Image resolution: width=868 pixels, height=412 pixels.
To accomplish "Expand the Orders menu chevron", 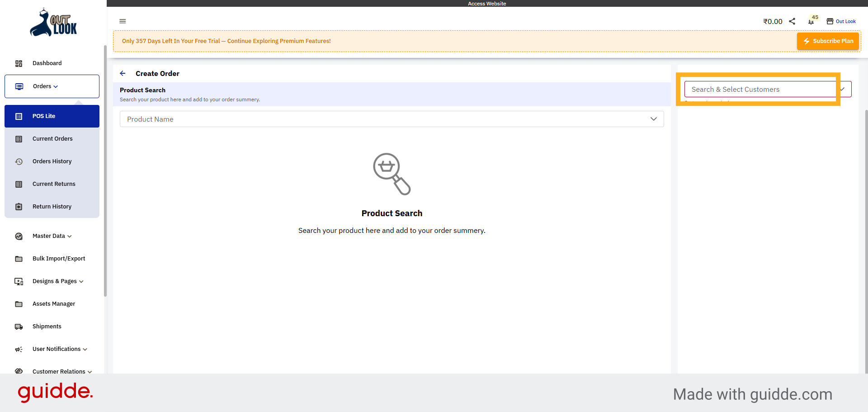I will pos(56,87).
